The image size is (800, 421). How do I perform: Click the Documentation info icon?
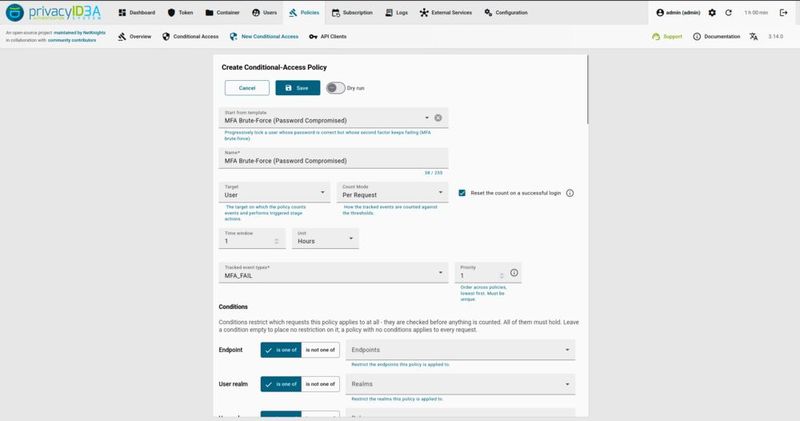[x=697, y=37]
